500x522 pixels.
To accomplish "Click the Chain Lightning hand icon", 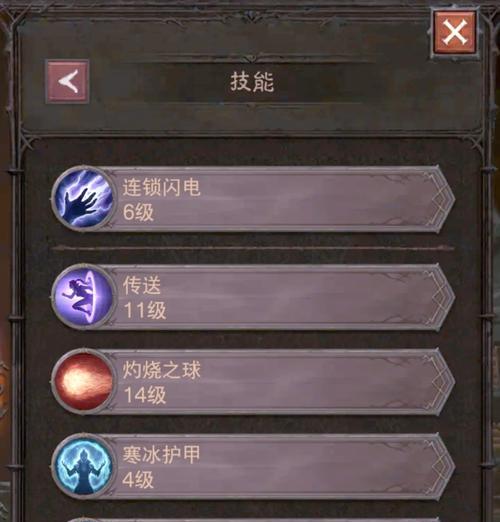I will coord(82,198).
